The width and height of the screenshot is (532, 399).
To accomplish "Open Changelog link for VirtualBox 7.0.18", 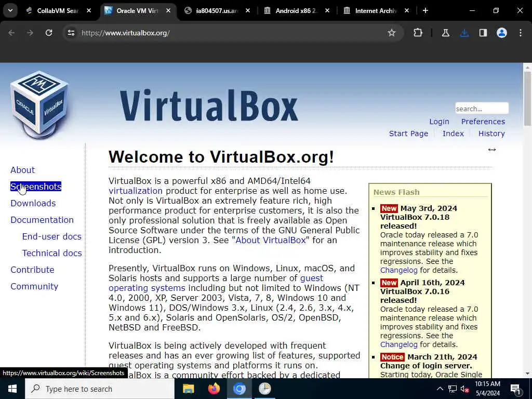I will [x=398, y=270].
